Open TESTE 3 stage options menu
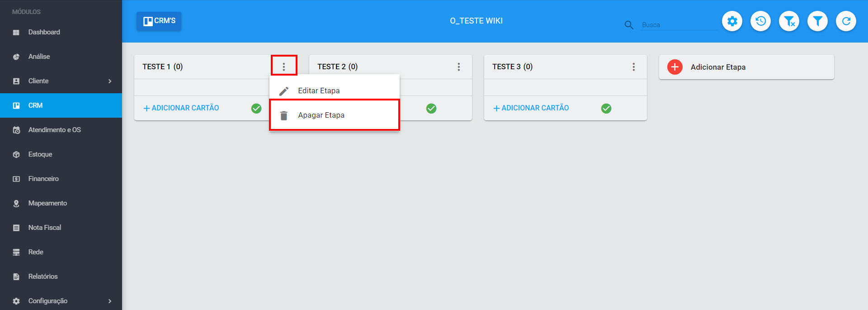The width and height of the screenshot is (868, 310). coord(634,67)
